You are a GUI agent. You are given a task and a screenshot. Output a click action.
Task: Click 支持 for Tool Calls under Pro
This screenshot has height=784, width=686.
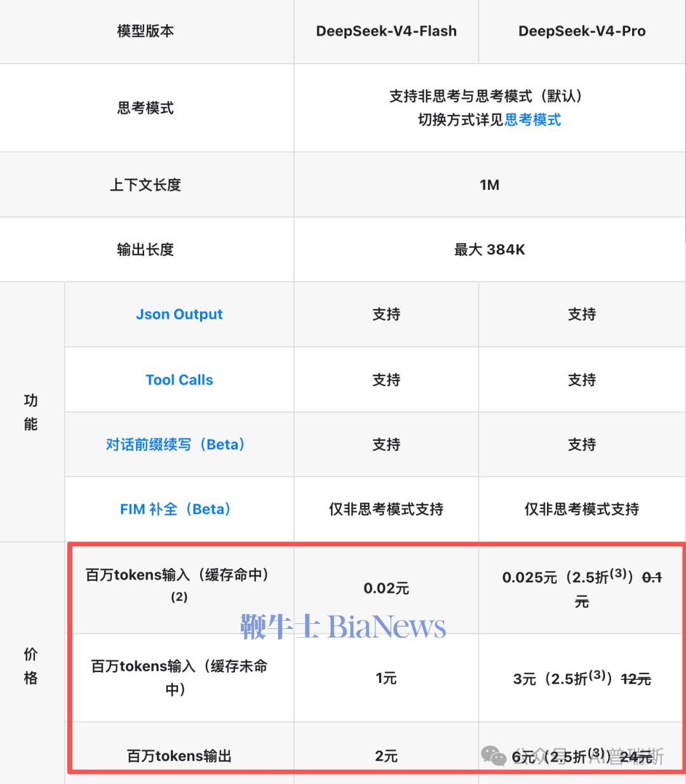582,380
